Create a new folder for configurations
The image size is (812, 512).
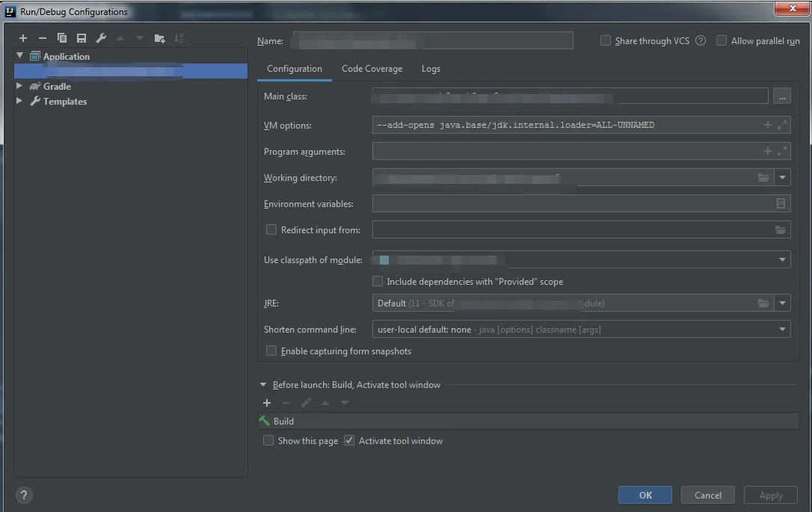coord(159,38)
